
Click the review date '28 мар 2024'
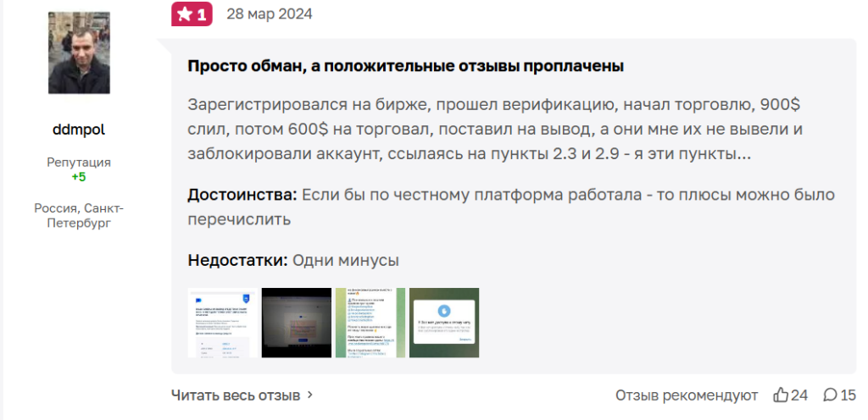click(x=269, y=14)
